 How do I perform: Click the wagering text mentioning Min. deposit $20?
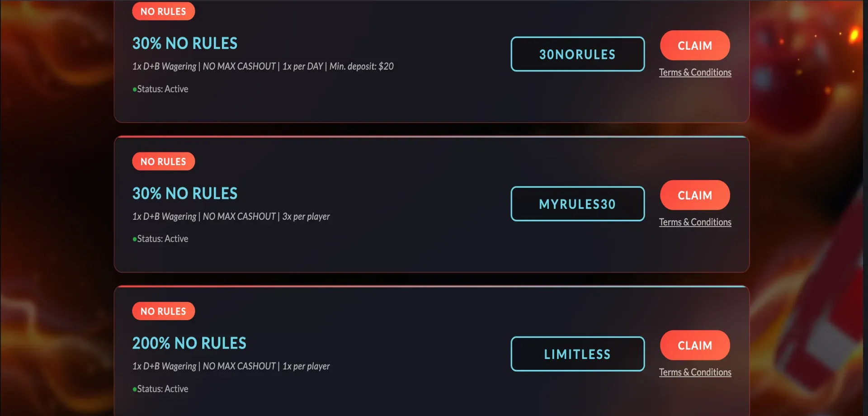click(x=263, y=66)
